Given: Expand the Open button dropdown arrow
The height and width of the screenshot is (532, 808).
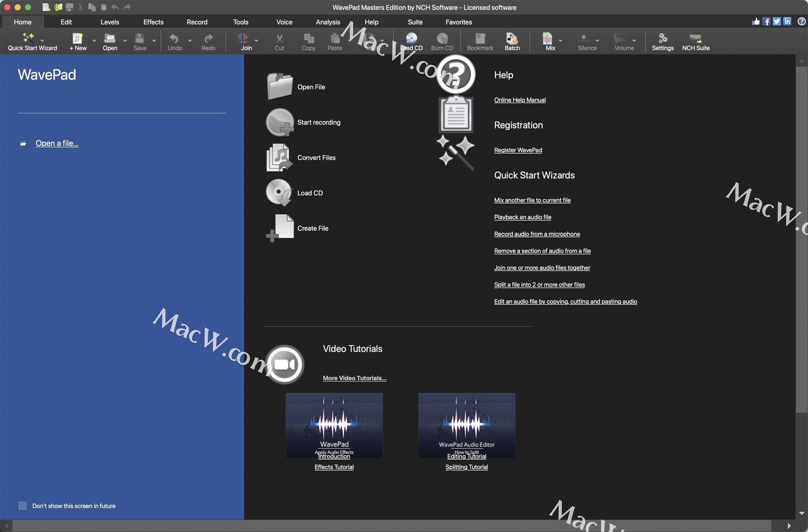Looking at the screenshot, I should 125,41.
